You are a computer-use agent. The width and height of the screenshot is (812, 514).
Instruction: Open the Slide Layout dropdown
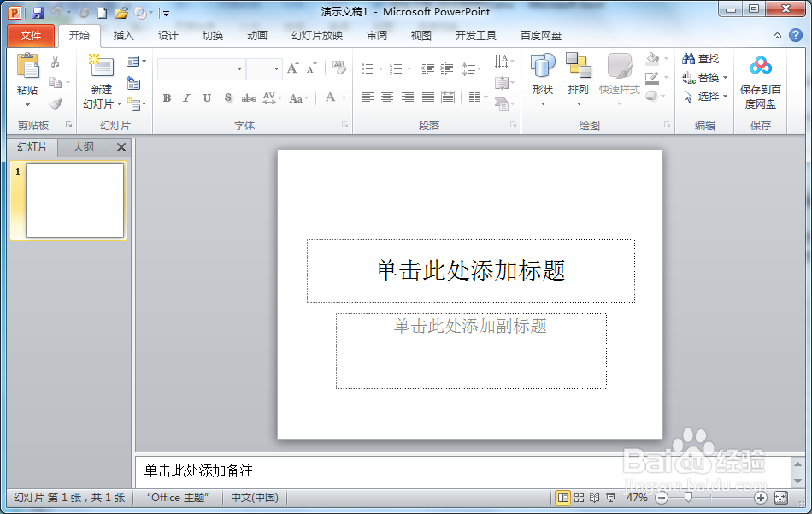pos(136,61)
